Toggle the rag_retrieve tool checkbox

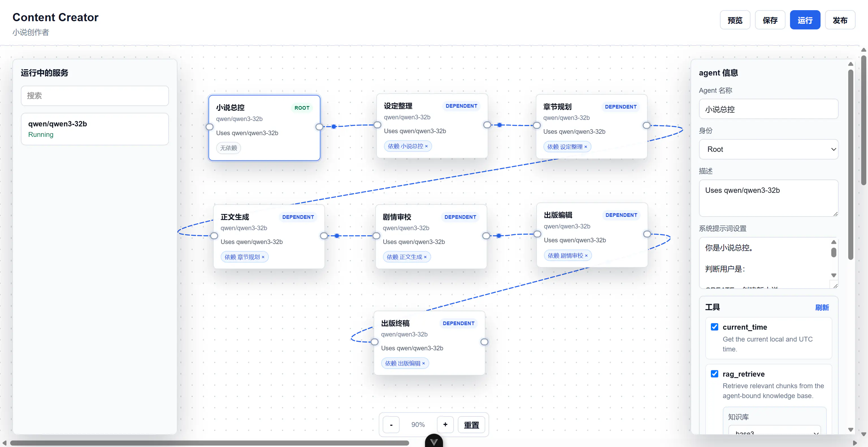(714, 374)
